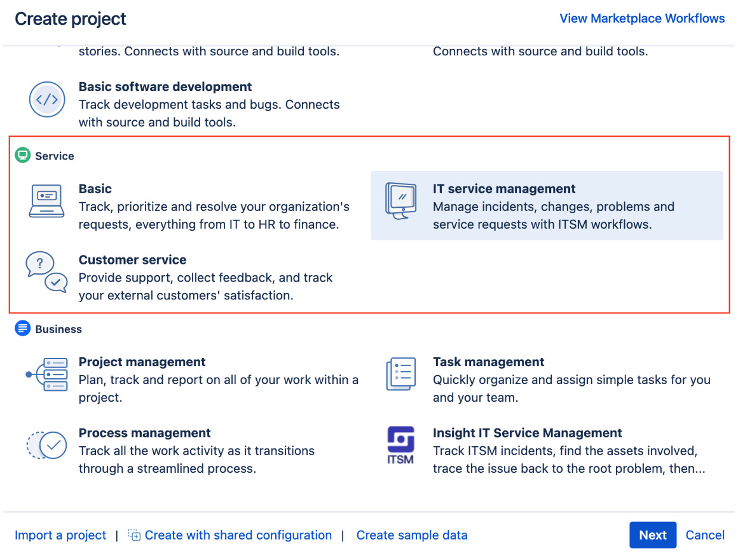Click the Customer service speech bubble icon
Viewport: 738px width, 560px height.
click(x=46, y=272)
